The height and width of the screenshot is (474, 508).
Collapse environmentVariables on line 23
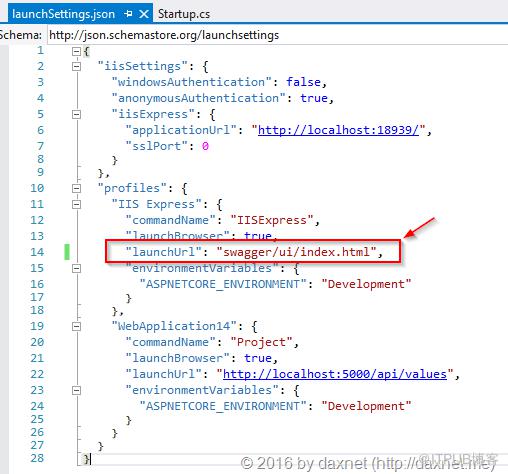point(76,390)
